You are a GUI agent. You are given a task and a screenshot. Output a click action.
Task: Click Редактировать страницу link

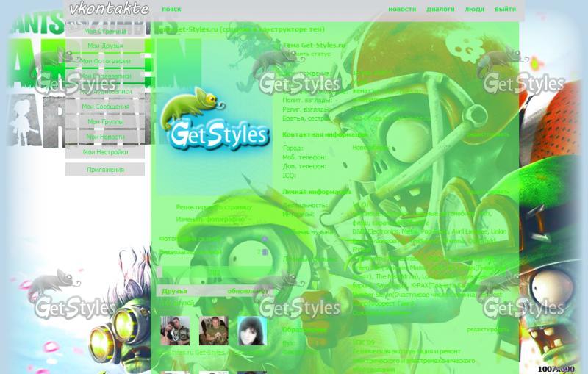pos(213,207)
